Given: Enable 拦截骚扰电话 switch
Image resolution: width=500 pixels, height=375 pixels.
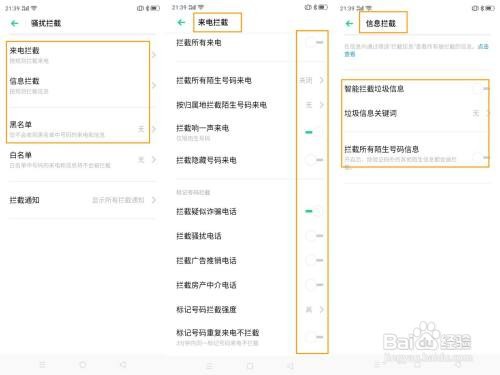Looking at the screenshot, I should 314,236.
